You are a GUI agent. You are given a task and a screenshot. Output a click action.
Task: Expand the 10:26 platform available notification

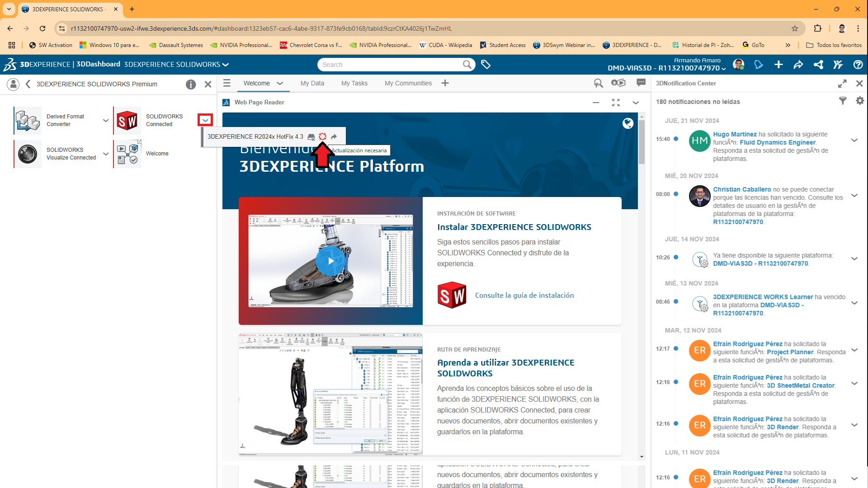coord(854,258)
